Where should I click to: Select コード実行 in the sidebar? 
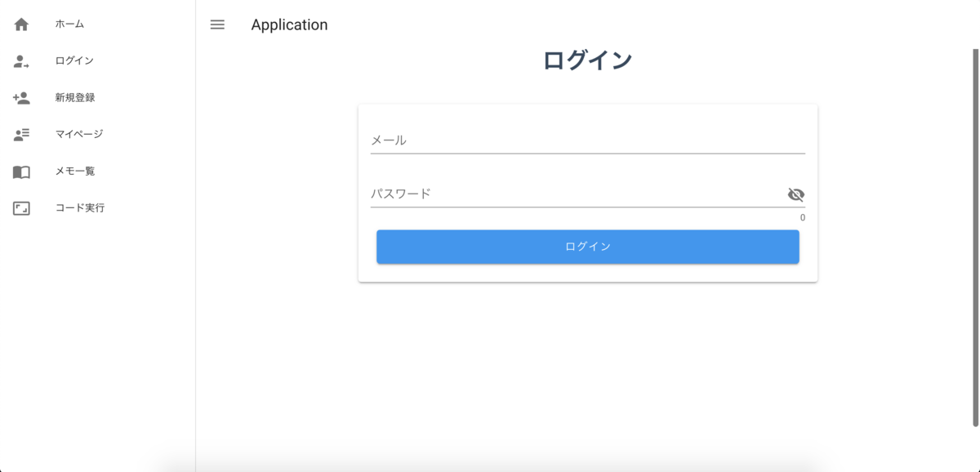pos(98,208)
